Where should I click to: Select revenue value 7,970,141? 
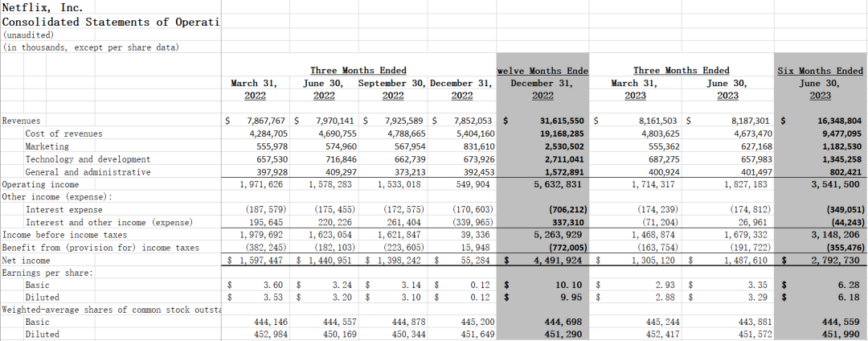click(336, 121)
